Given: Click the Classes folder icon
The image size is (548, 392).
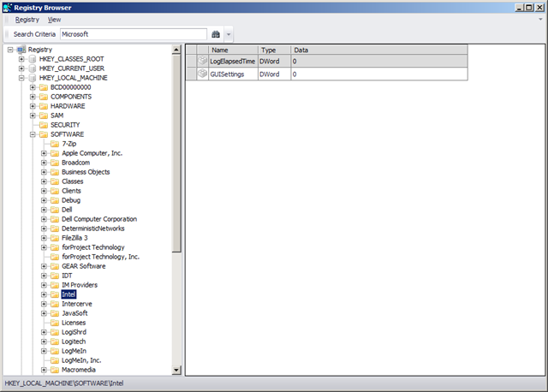Looking at the screenshot, I should coord(55,181).
